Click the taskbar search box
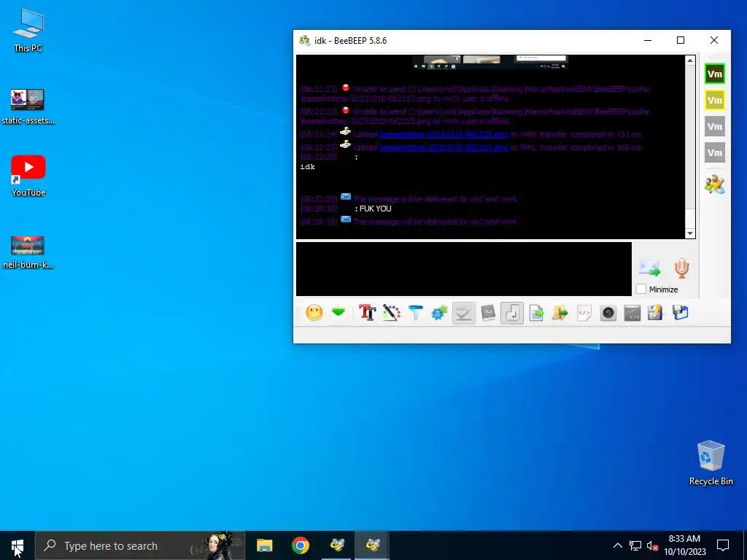This screenshot has height=560, width=747. (140, 545)
